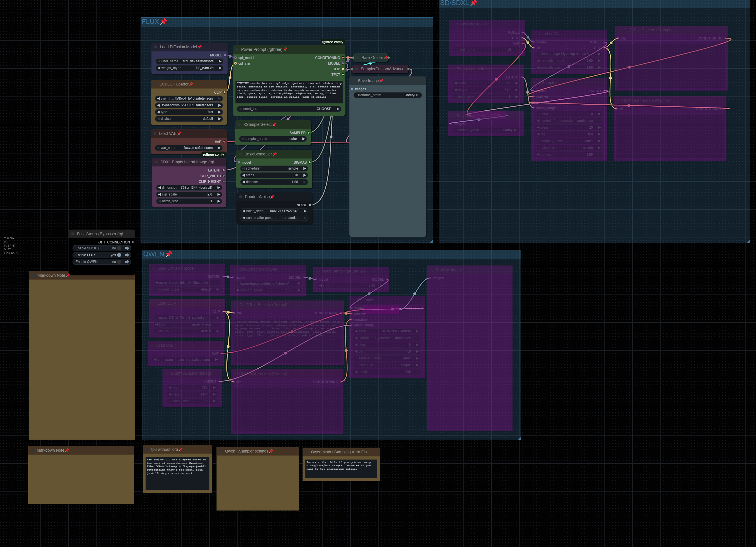756x547 pixels.
Task: Click the filename_prefix ComfyUI field
Action: 387,95
